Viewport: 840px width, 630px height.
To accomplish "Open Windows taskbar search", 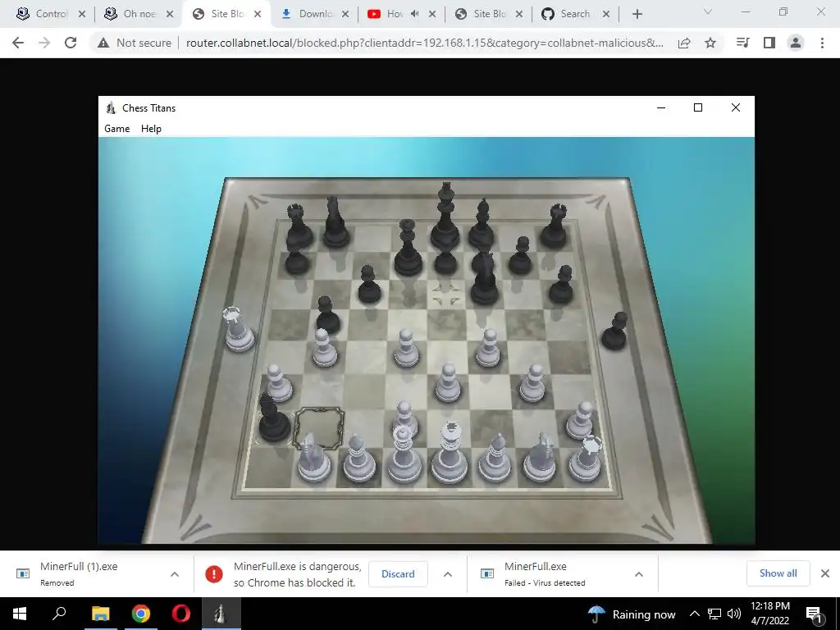I will (59, 614).
